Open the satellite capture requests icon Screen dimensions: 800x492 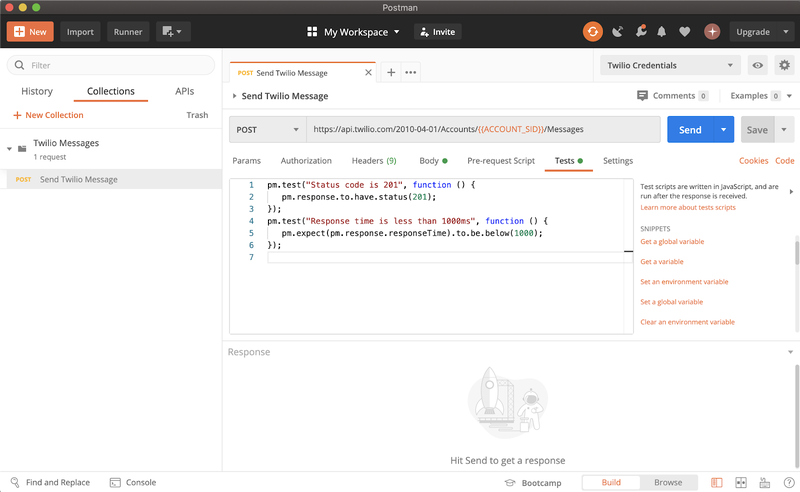pyautogui.click(x=617, y=32)
